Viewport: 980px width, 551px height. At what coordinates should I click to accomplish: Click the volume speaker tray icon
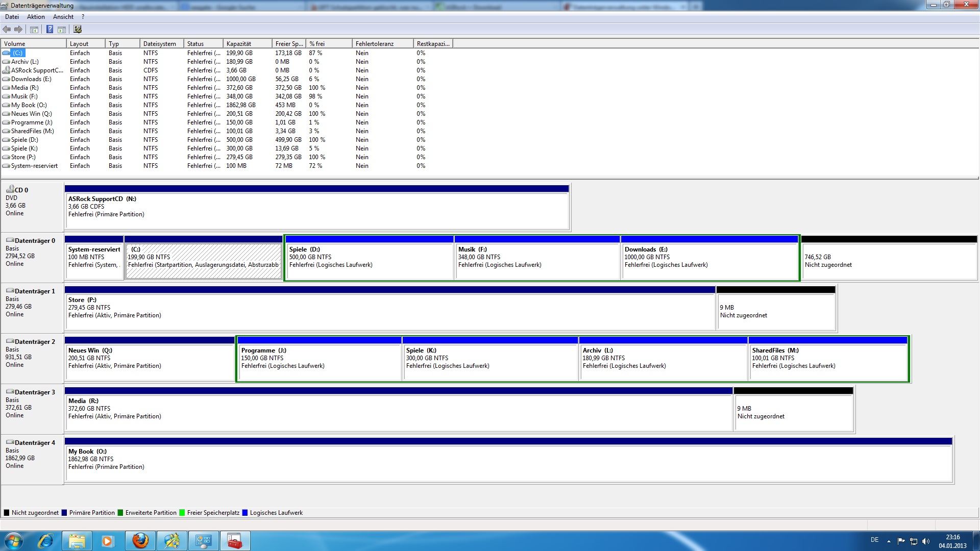(x=926, y=541)
